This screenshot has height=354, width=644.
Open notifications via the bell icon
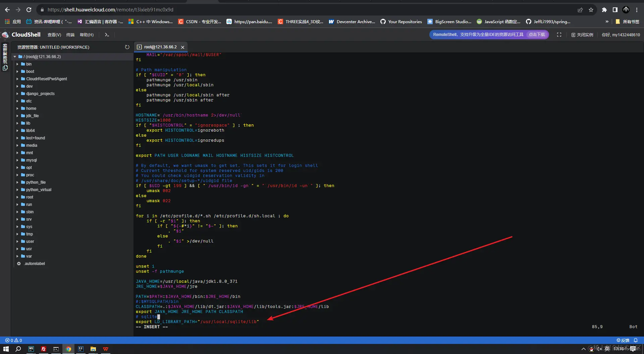(636, 340)
